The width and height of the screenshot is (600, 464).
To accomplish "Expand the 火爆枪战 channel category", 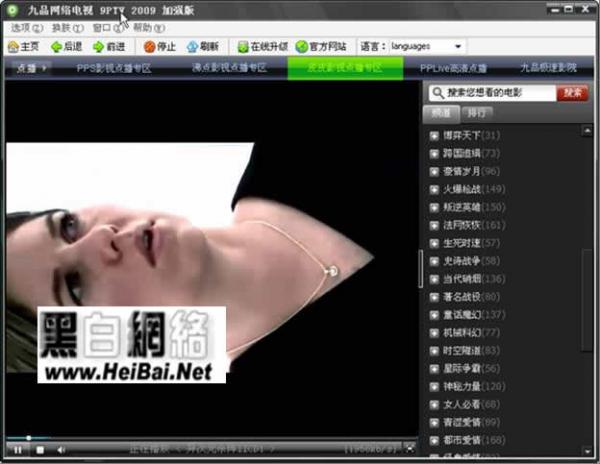I will [x=434, y=189].
